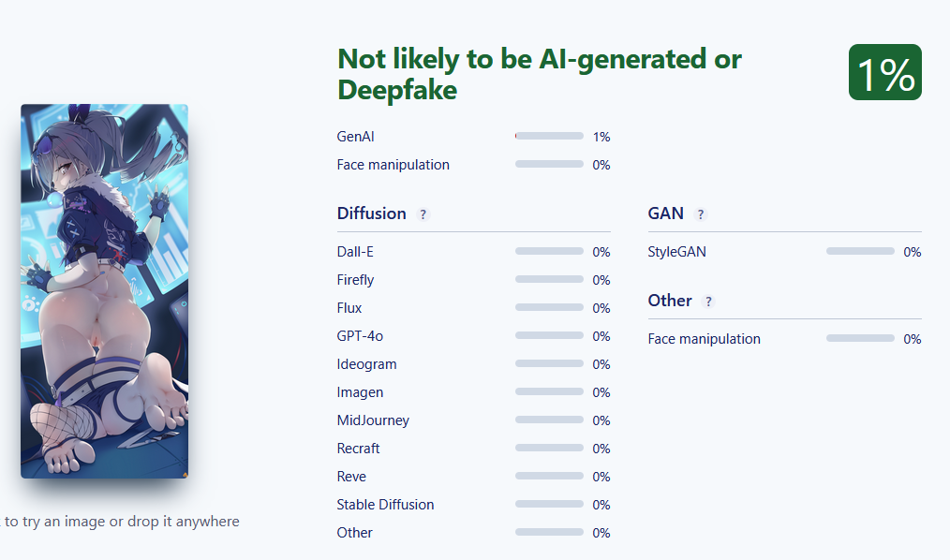Click the question mark next to GAN
The height and width of the screenshot is (560, 950).
(701, 214)
